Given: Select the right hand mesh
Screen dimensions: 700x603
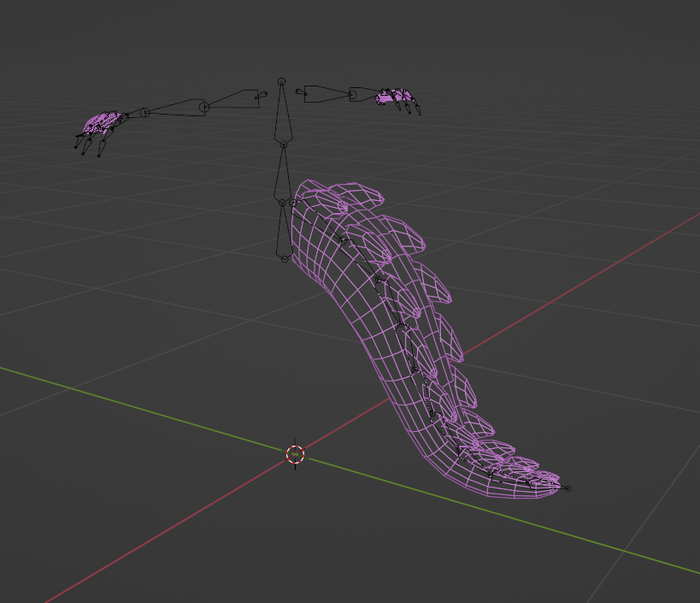Looking at the screenshot, I should [x=395, y=96].
